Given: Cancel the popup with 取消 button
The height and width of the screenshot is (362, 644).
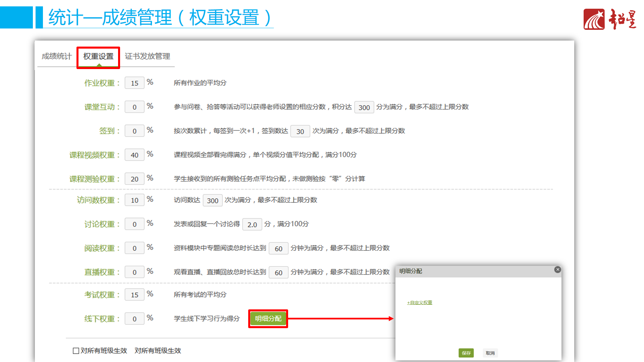Looking at the screenshot, I should pyautogui.click(x=490, y=353).
